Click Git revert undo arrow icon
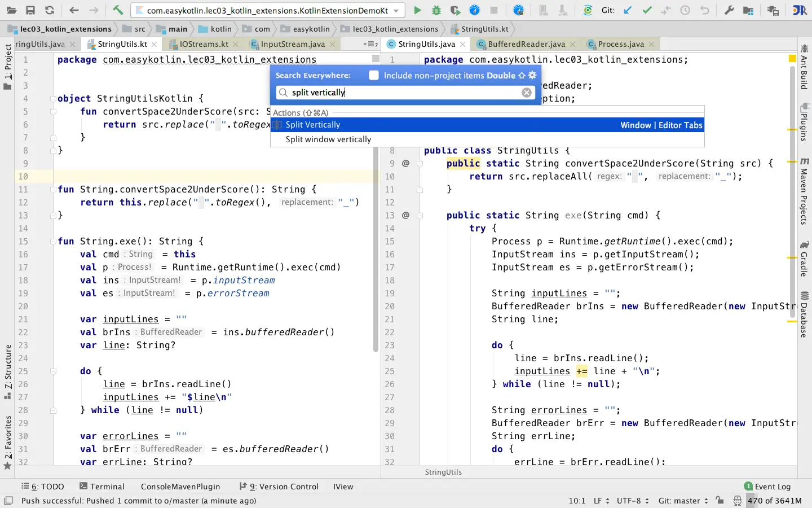 [x=705, y=10]
